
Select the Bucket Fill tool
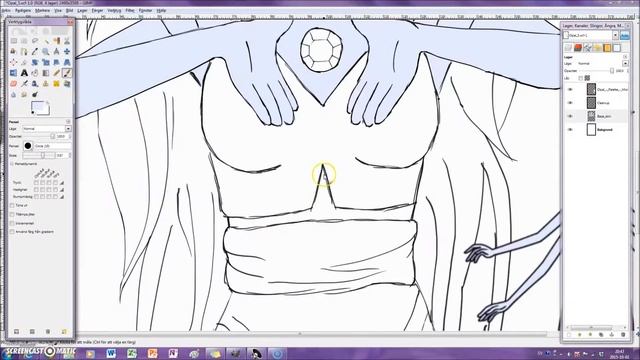pos(35,73)
